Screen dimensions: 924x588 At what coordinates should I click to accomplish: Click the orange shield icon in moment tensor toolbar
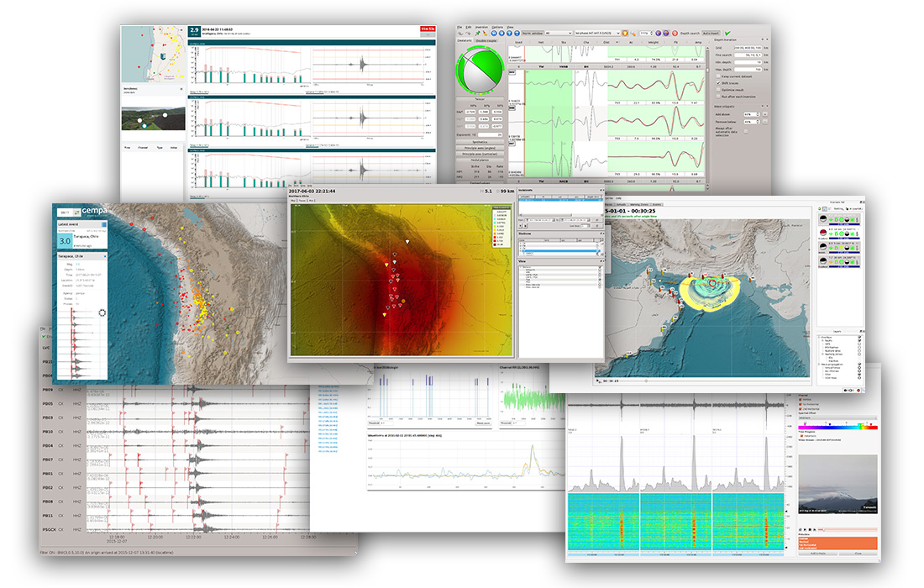tap(625, 33)
